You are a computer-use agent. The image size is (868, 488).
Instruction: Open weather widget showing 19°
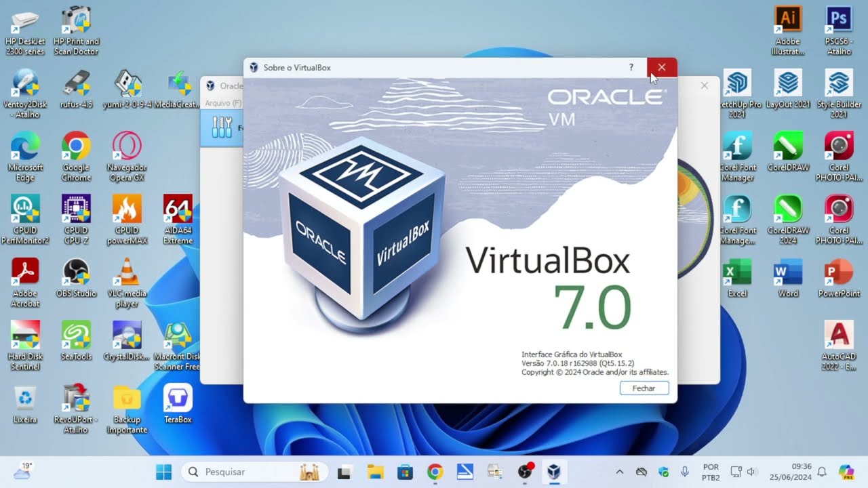coord(22,471)
